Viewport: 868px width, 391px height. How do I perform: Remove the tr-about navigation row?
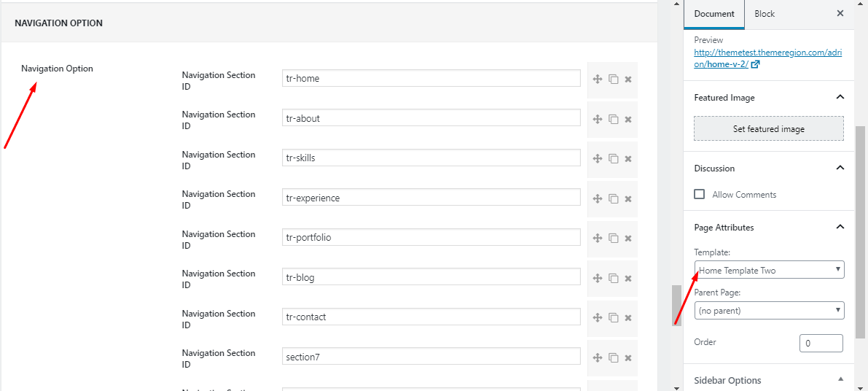(628, 119)
